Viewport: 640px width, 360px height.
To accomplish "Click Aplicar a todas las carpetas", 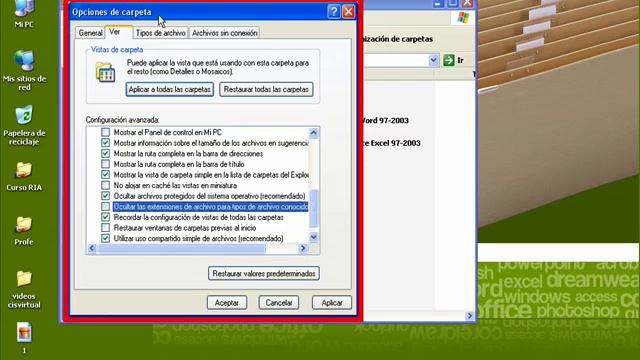I will [x=170, y=89].
